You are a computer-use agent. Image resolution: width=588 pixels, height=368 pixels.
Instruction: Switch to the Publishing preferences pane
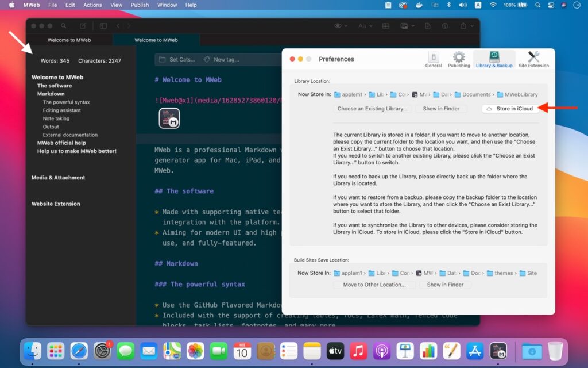[458, 59]
